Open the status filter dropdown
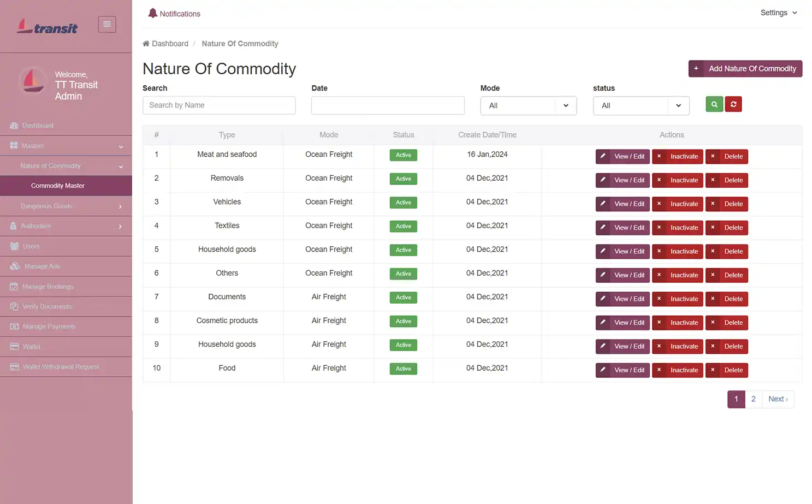The image size is (812, 504). click(641, 106)
